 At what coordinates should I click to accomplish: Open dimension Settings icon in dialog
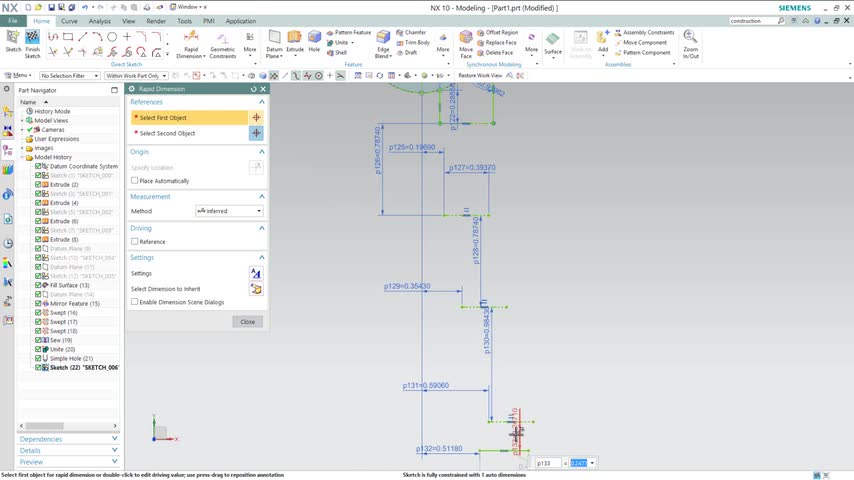click(256, 273)
